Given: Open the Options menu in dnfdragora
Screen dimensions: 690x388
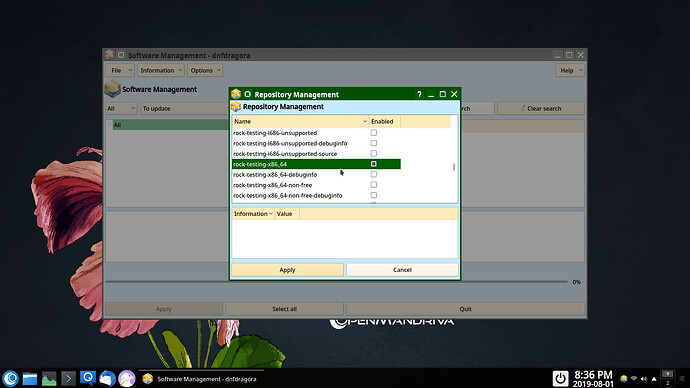Looking at the screenshot, I should pyautogui.click(x=205, y=70).
